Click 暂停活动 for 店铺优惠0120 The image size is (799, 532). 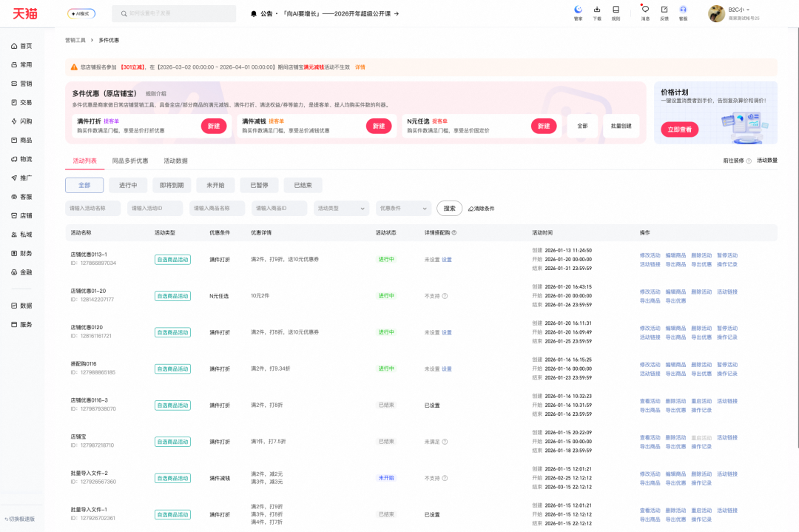[x=727, y=329]
